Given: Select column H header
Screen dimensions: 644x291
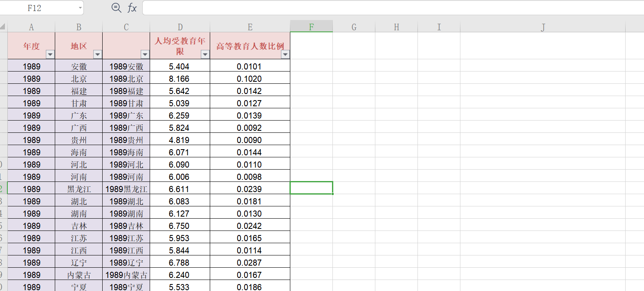Looking at the screenshot, I should (397, 27).
